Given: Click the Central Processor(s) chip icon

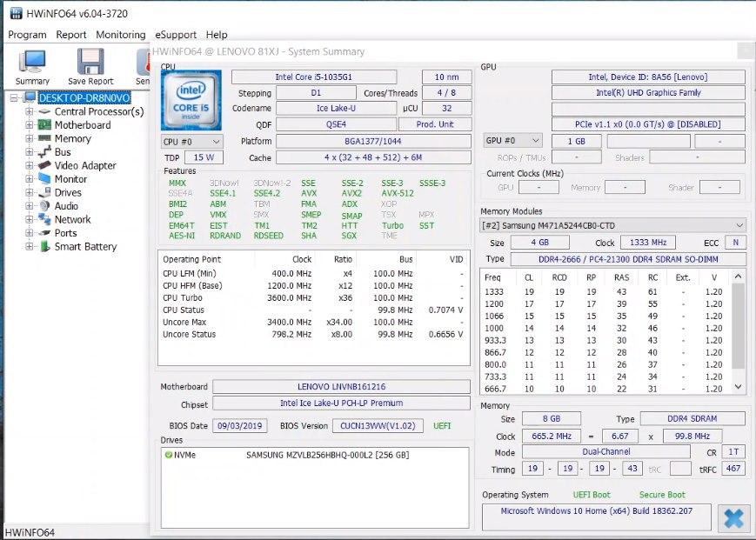Looking at the screenshot, I should [x=44, y=111].
